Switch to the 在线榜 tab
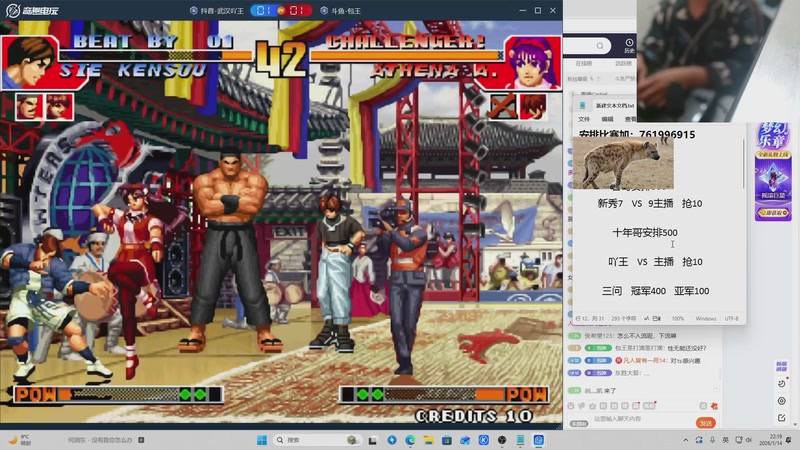Viewport: 800px width, 450px height. click(x=584, y=63)
